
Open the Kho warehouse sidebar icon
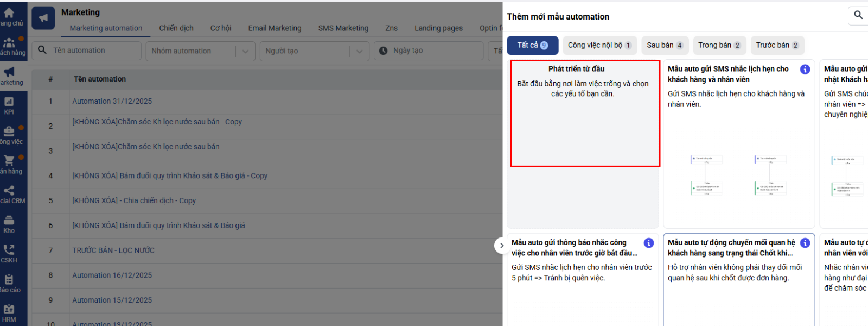point(9,223)
